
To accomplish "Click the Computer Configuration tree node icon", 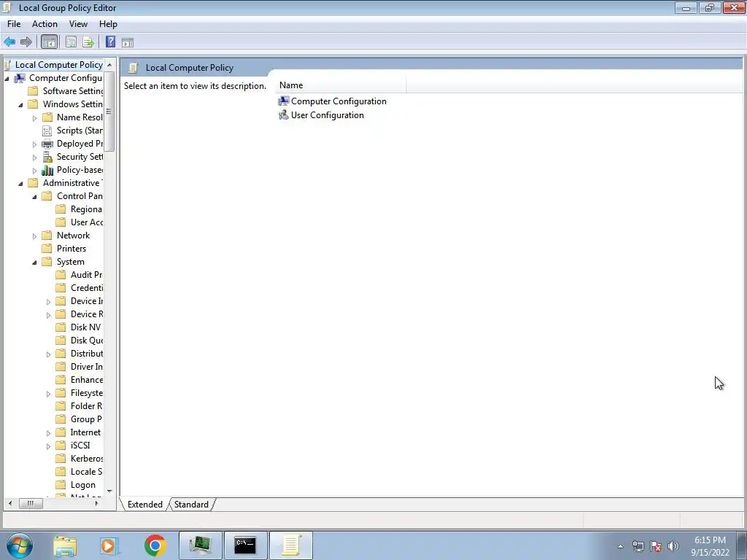I will (x=20, y=77).
